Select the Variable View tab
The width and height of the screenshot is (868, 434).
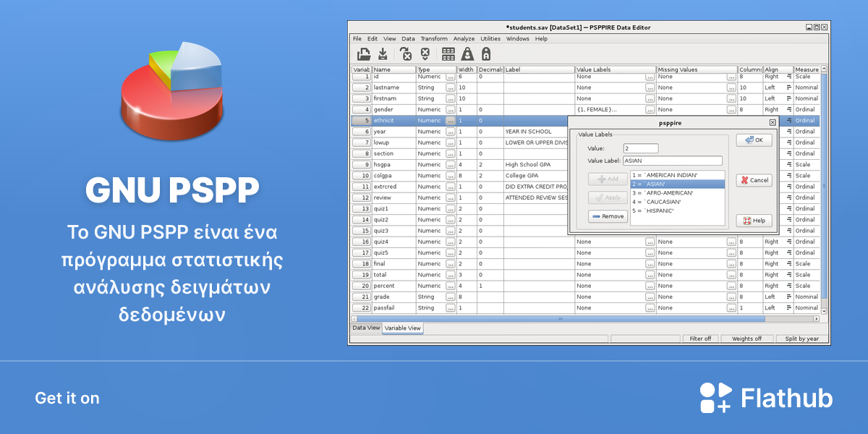pyautogui.click(x=403, y=328)
